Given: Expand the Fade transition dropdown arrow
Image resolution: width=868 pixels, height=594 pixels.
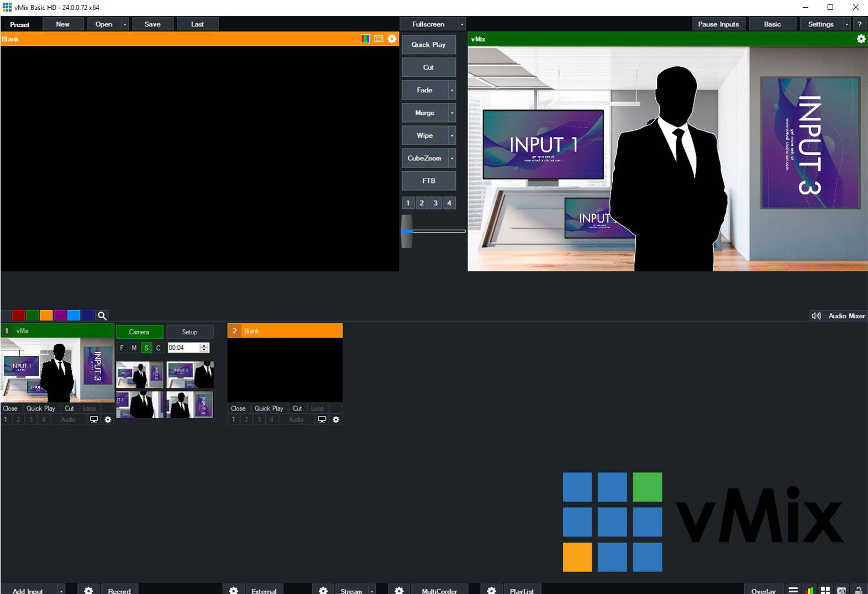Looking at the screenshot, I should click(452, 90).
